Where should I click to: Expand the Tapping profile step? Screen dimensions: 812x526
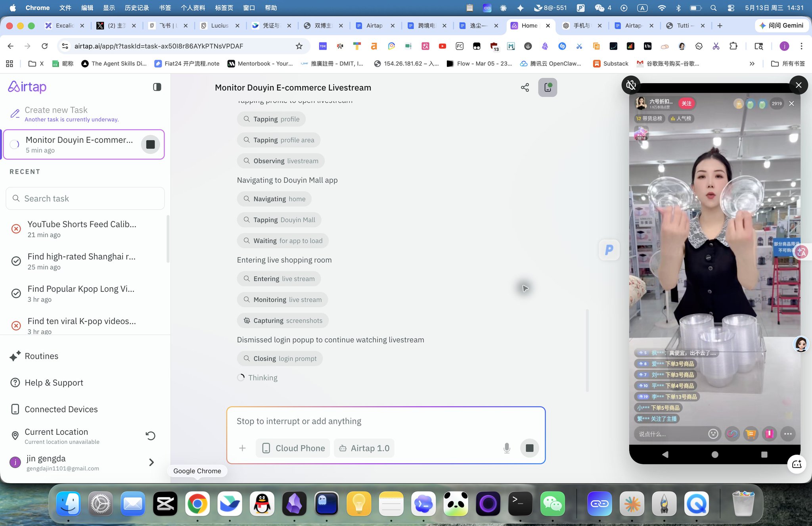click(271, 119)
